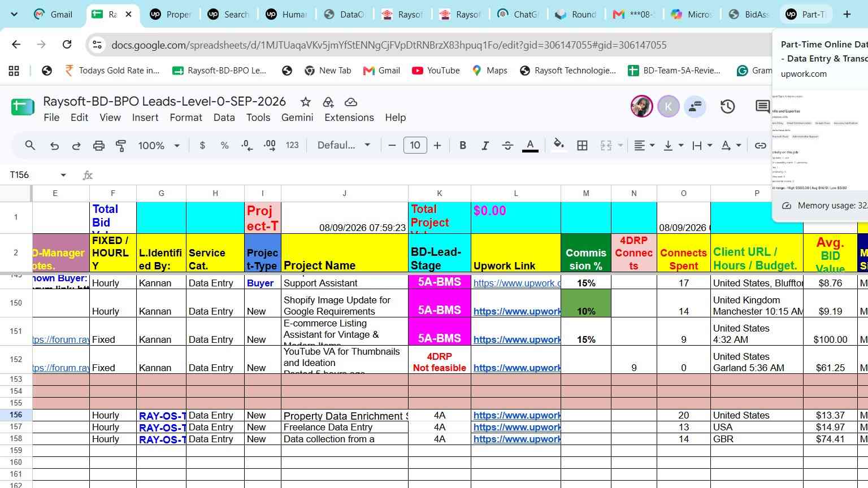Toggle italic formatting
The height and width of the screenshot is (488, 868).
[x=485, y=146]
